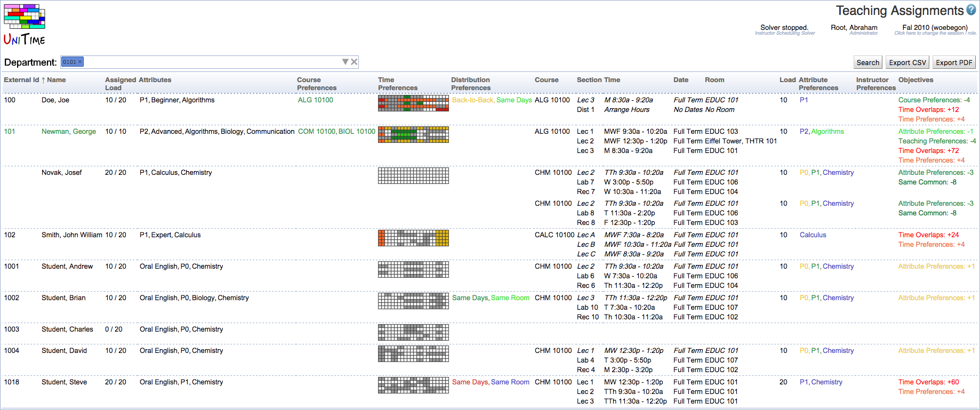The height and width of the screenshot is (410, 980).
Task: Open Novak, Josef time preferences grid
Action: pyautogui.click(x=413, y=175)
